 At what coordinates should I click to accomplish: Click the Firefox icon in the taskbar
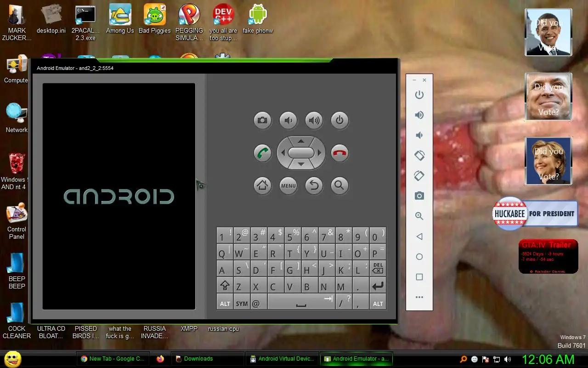click(x=160, y=359)
